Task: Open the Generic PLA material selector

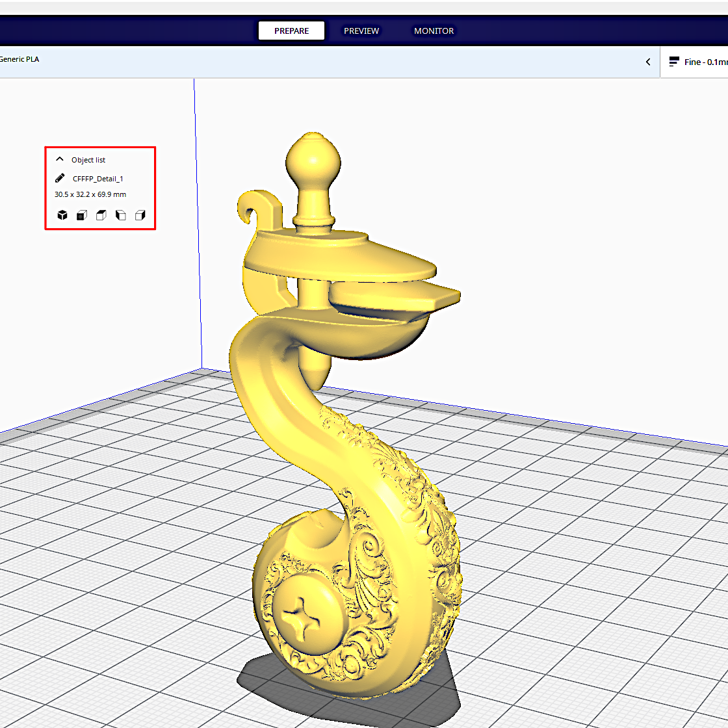Action: [19, 59]
